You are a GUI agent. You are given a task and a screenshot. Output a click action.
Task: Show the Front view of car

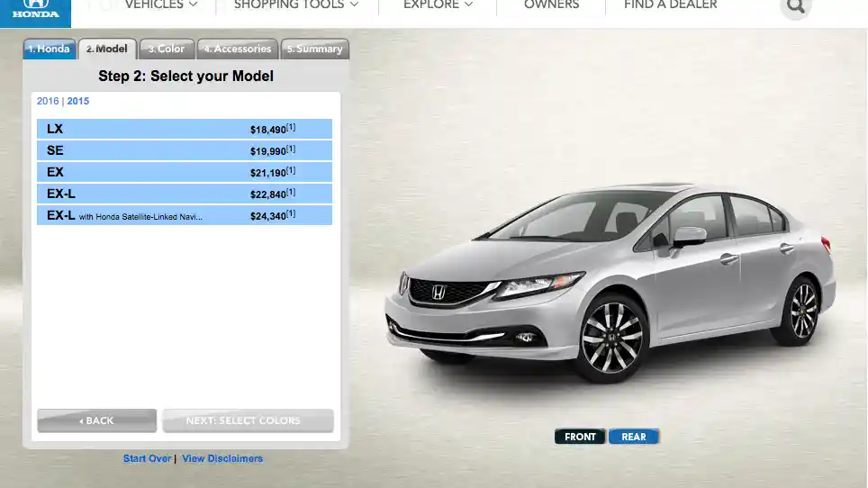(580, 437)
